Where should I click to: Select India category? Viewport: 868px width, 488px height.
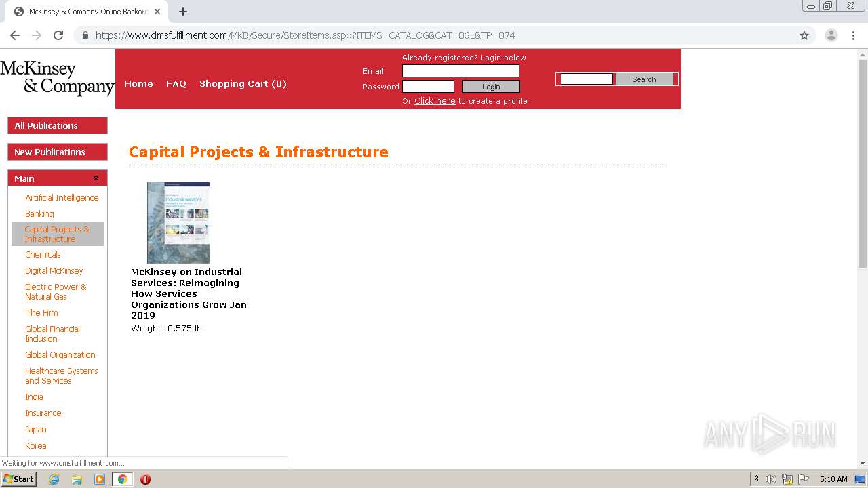34,396
